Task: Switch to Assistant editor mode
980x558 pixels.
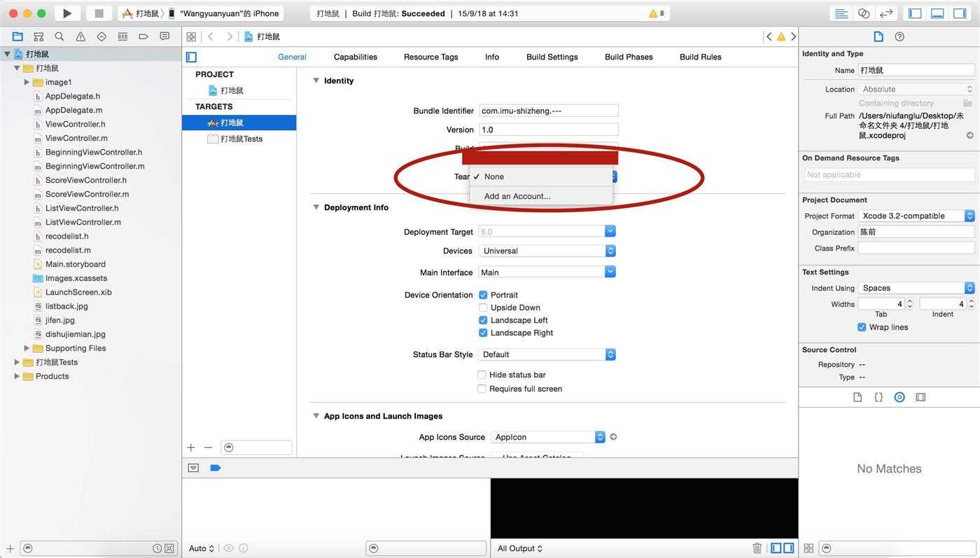Action: tap(864, 13)
